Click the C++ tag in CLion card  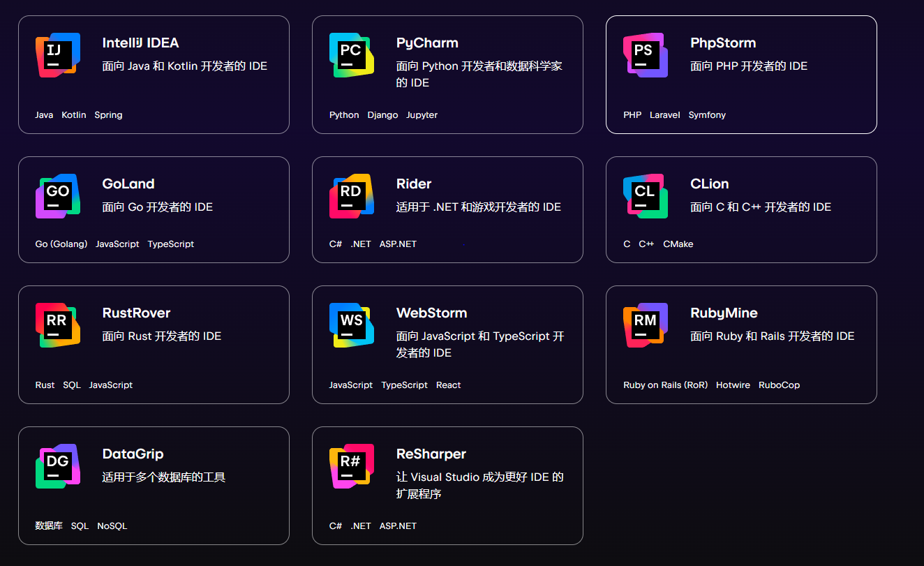(x=646, y=244)
